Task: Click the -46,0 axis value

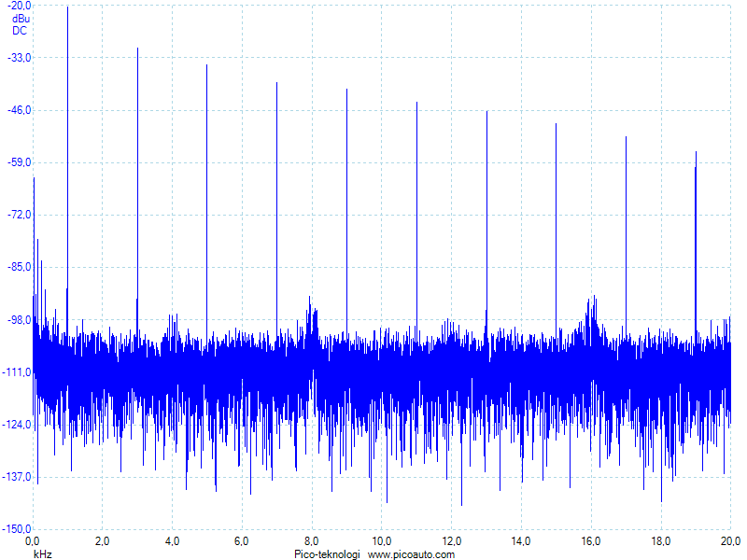Action: pos(19,110)
